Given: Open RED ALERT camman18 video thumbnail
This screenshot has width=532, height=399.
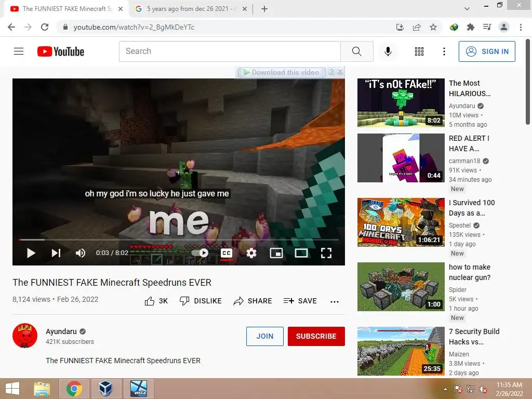Looking at the screenshot, I should tap(401, 158).
